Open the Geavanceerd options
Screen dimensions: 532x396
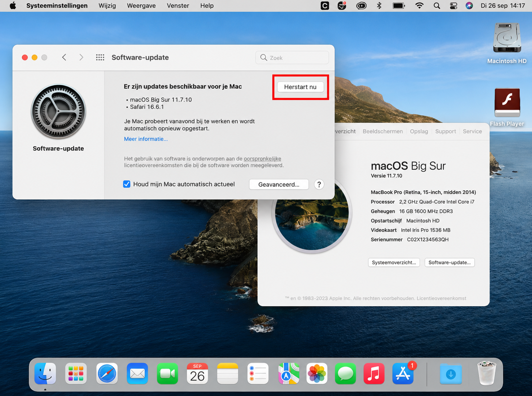[x=279, y=184]
